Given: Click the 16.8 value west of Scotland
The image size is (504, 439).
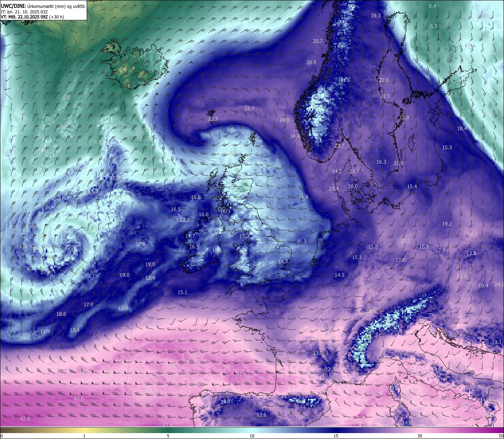Looking at the screenshot, I should pos(196,197).
